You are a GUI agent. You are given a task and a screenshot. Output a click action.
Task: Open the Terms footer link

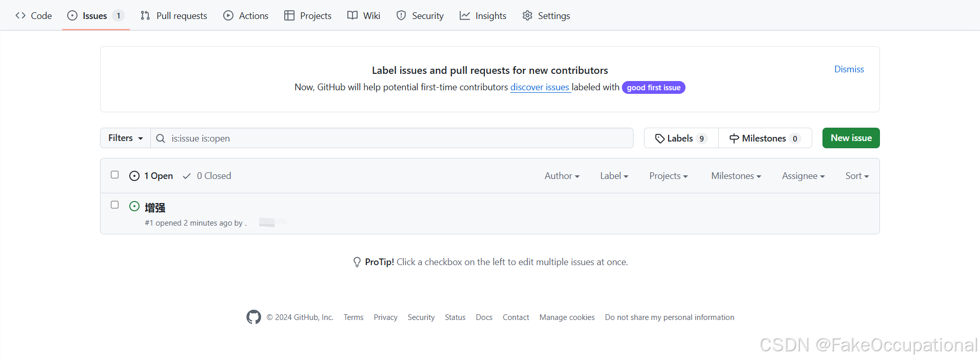coord(354,317)
